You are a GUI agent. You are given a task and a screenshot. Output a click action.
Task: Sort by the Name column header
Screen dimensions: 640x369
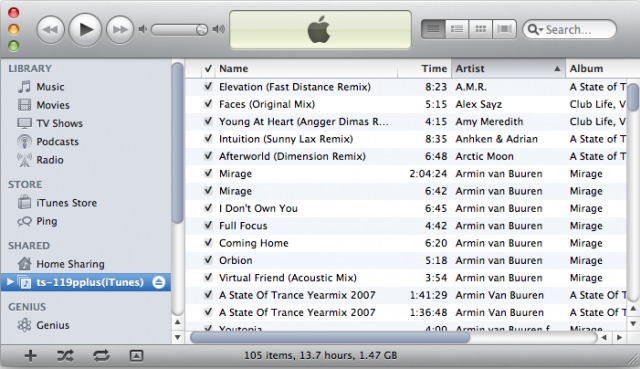pos(306,69)
